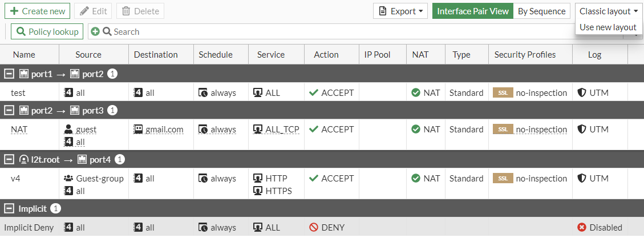
Task: Open the Policy lookup tool
Action: tap(47, 32)
